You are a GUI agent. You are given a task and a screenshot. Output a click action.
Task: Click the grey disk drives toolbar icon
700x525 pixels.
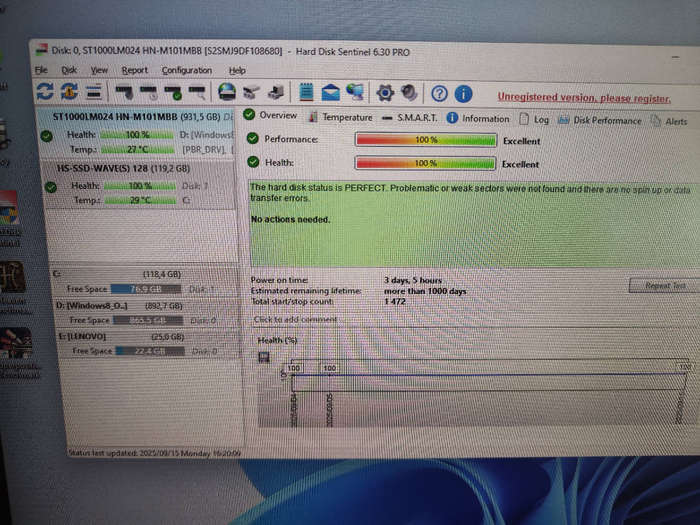tap(251, 92)
